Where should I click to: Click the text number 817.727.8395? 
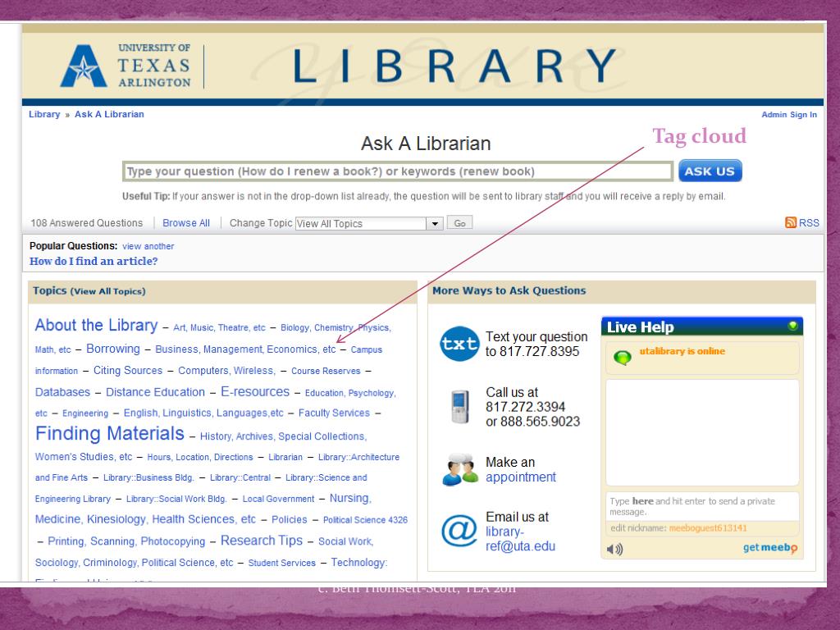tap(540, 351)
